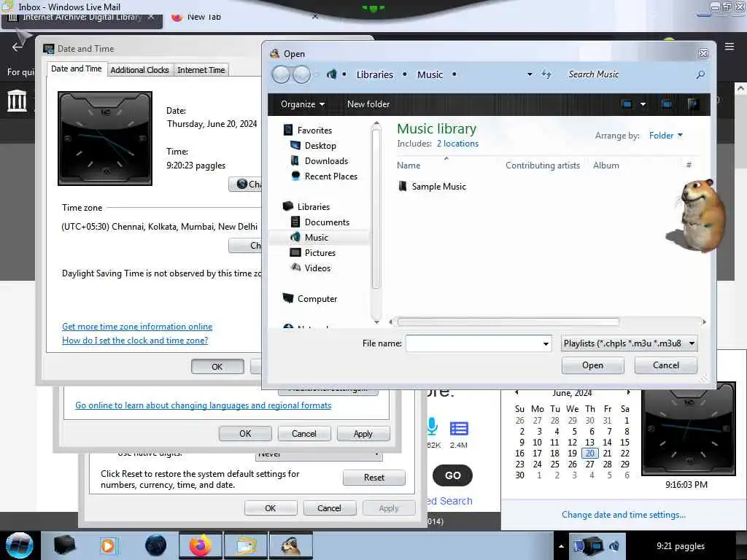The width and height of the screenshot is (747, 560).
Task: Click the microphone icon on web page
Action: 432,427
